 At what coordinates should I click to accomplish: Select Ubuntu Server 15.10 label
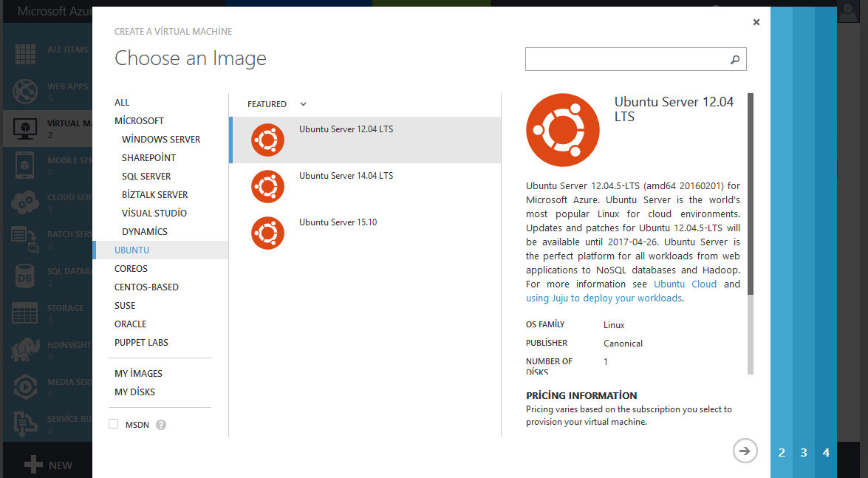[x=338, y=222]
